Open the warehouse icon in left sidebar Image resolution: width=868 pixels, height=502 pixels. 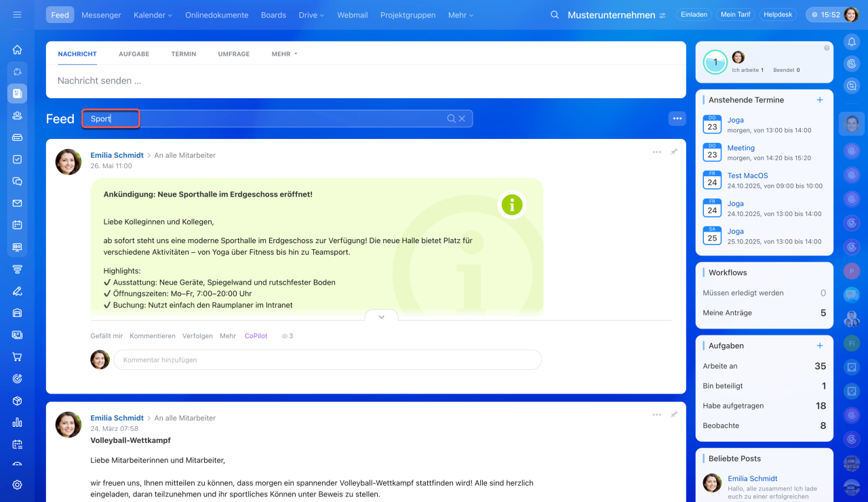point(17,313)
